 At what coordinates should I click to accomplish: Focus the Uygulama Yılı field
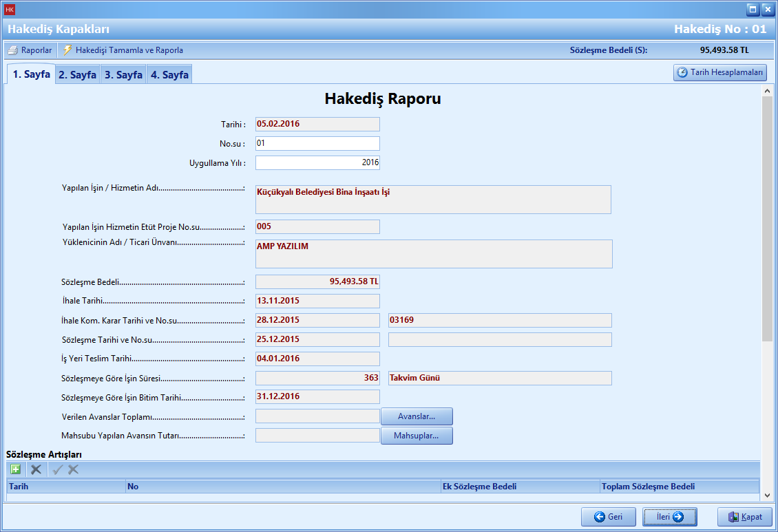317,162
